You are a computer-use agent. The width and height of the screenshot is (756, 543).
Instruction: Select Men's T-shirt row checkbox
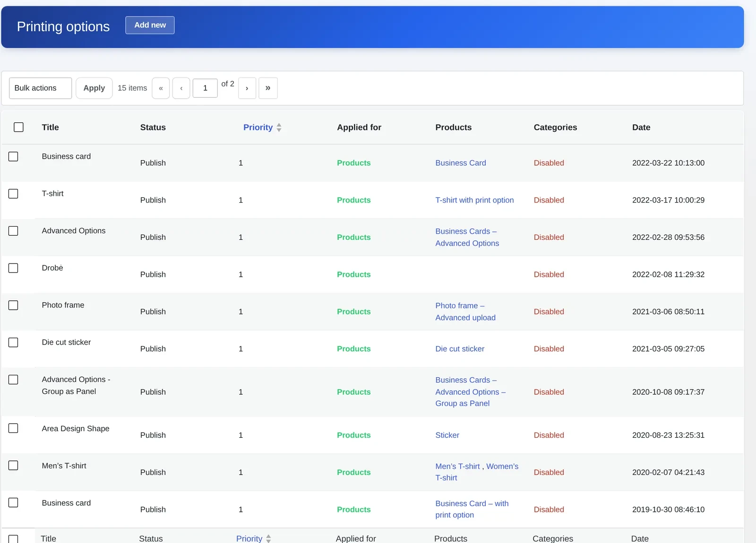click(13, 466)
